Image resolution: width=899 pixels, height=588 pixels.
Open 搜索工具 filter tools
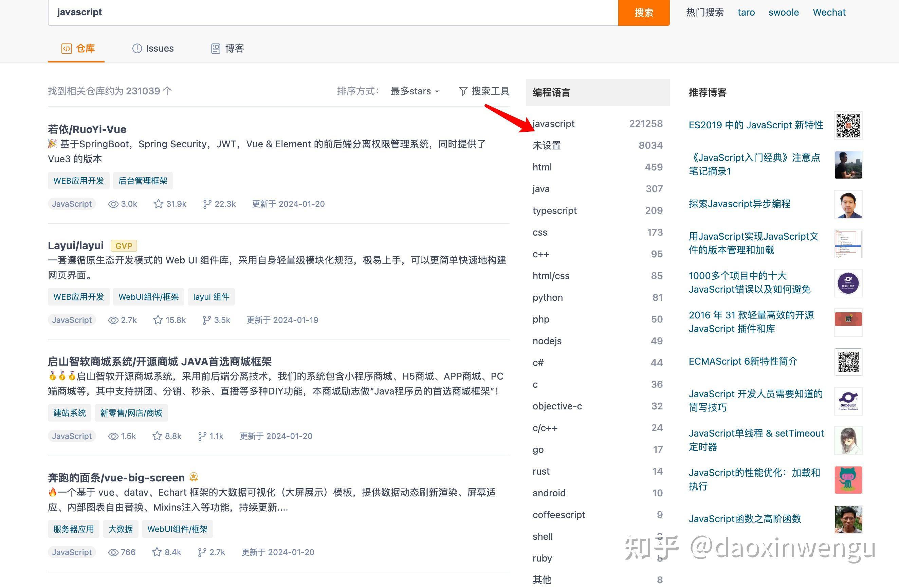click(x=484, y=91)
